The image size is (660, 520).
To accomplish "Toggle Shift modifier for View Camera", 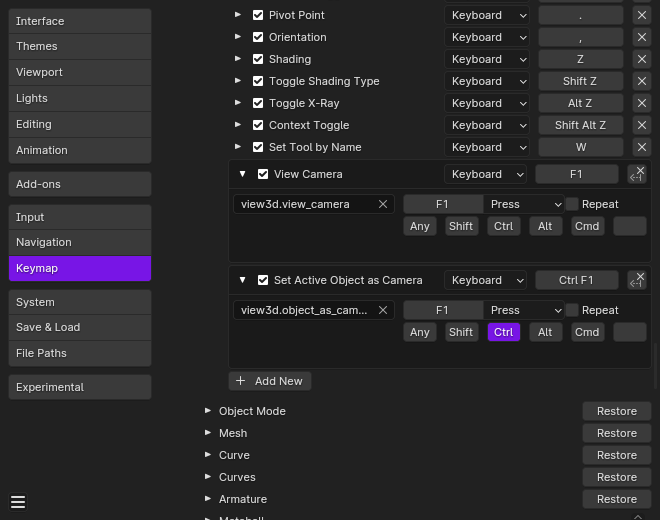I will click(x=461, y=226).
